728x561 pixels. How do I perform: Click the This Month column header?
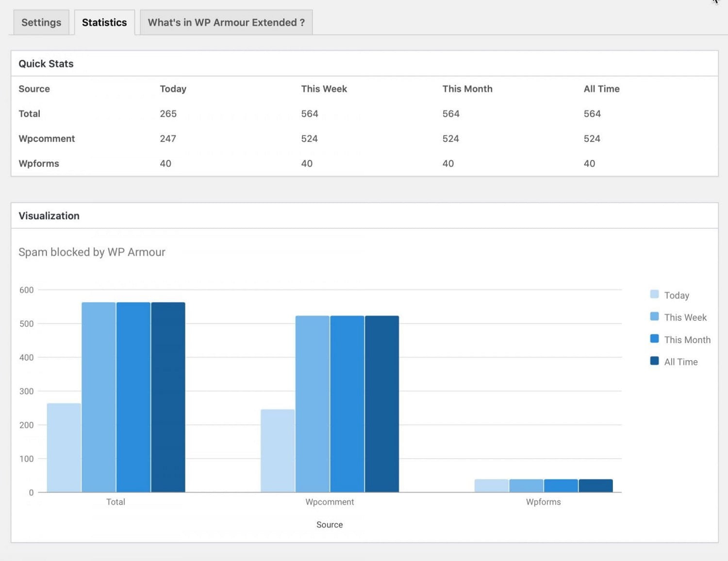(467, 89)
